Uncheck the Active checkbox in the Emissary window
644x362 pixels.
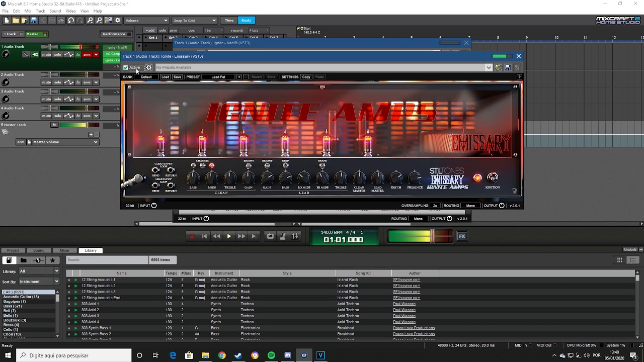(126, 67)
